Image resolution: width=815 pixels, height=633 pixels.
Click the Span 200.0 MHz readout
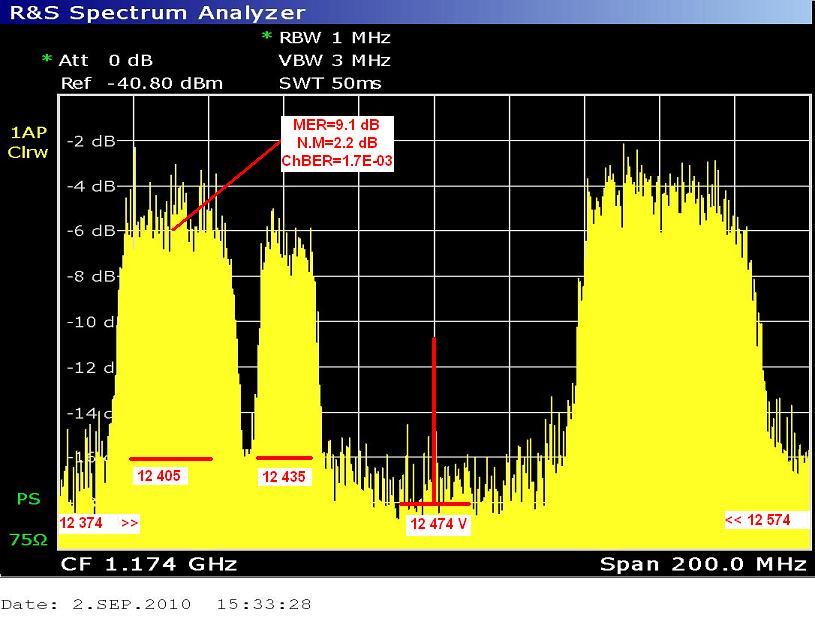pyautogui.click(x=702, y=565)
